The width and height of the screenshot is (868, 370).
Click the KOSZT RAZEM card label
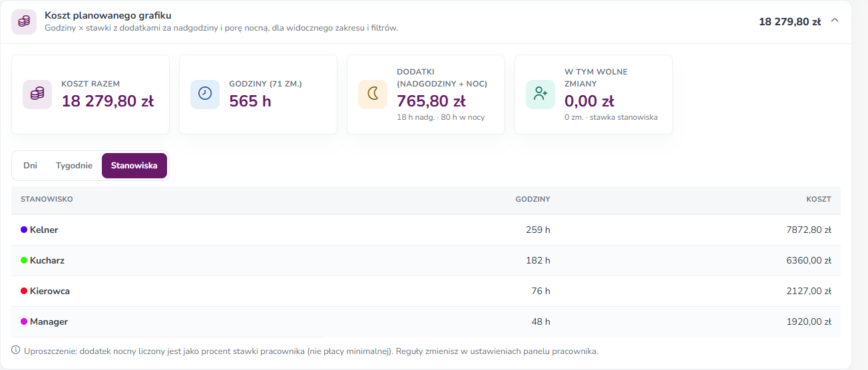[x=91, y=84]
